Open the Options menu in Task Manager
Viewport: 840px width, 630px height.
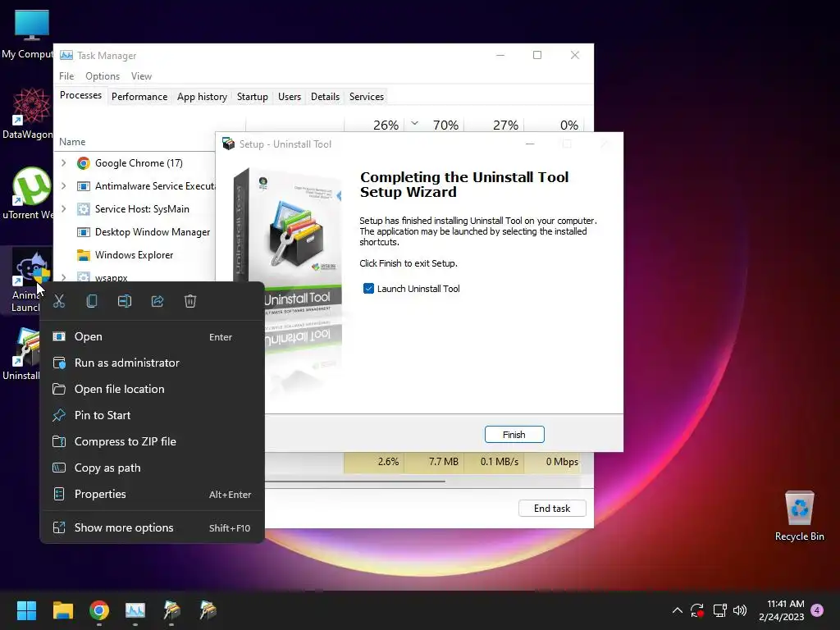coord(103,76)
